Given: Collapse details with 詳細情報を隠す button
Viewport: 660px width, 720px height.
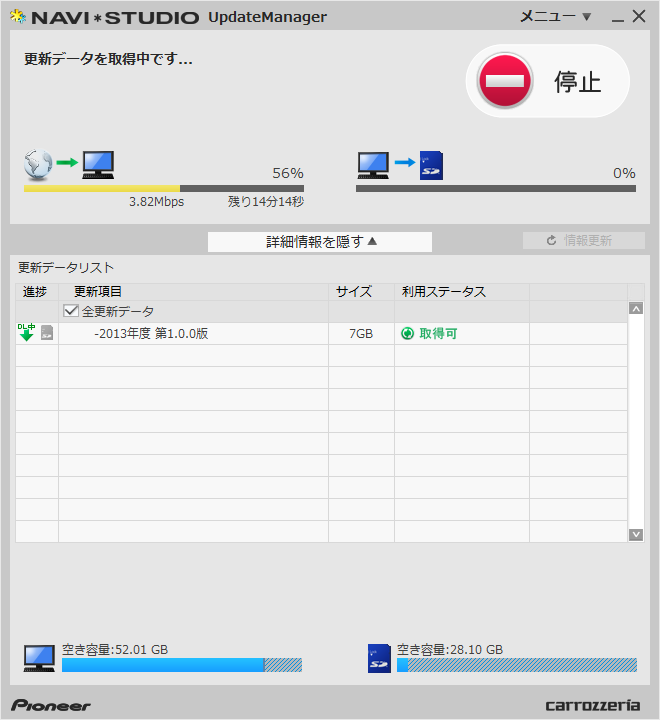Looking at the screenshot, I should pos(320,242).
